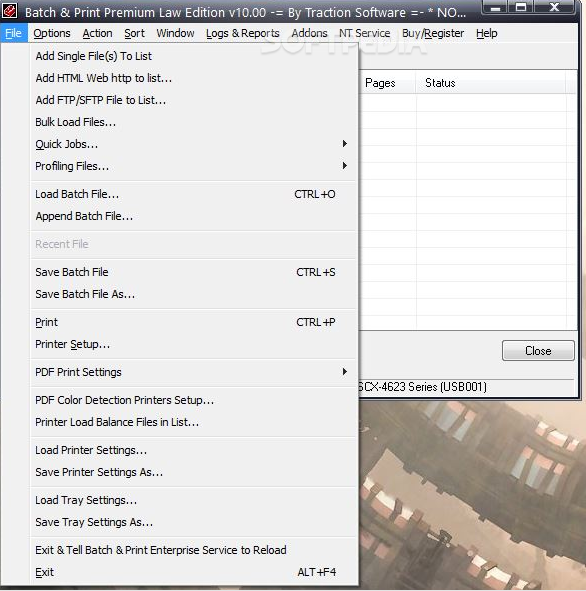Choose Bulk Load Files
This screenshot has height=591, width=586.
click(x=194, y=122)
